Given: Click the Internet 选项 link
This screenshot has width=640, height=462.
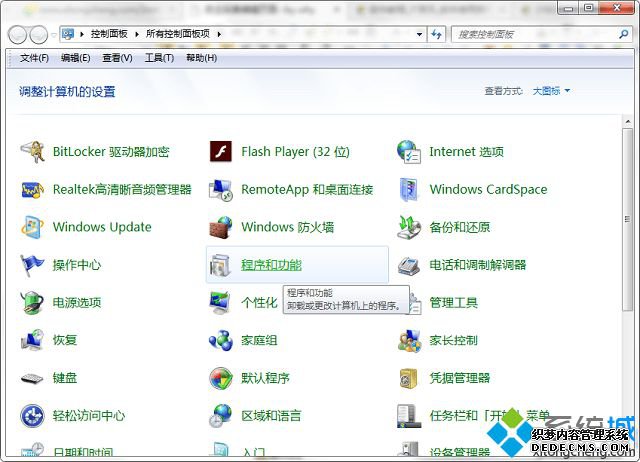Looking at the screenshot, I should [467, 152].
